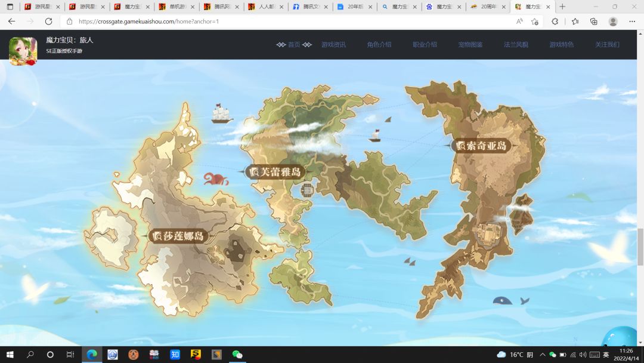Open Windows taskbar search

click(x=30, y=355)
